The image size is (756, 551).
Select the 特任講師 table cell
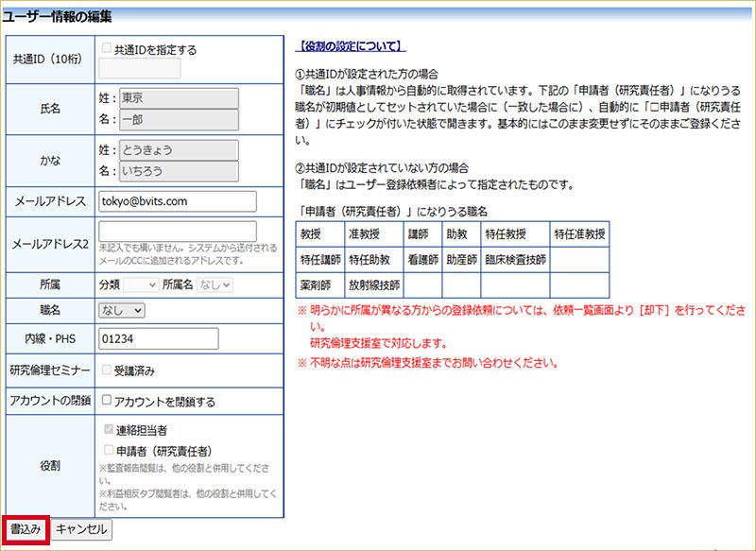pos(320,260)
